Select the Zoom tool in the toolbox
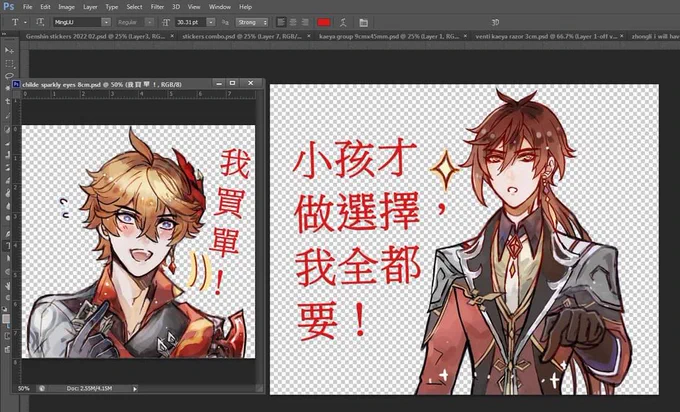Image resolution: width=680 pixels, height=412 pixels. click(x=8, y=298)
